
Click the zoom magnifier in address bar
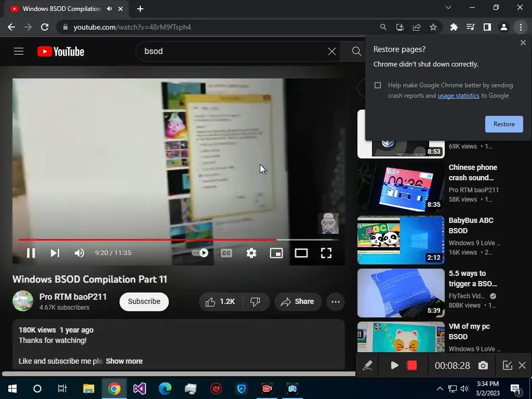pyautogui.click(x=383, y=27)
